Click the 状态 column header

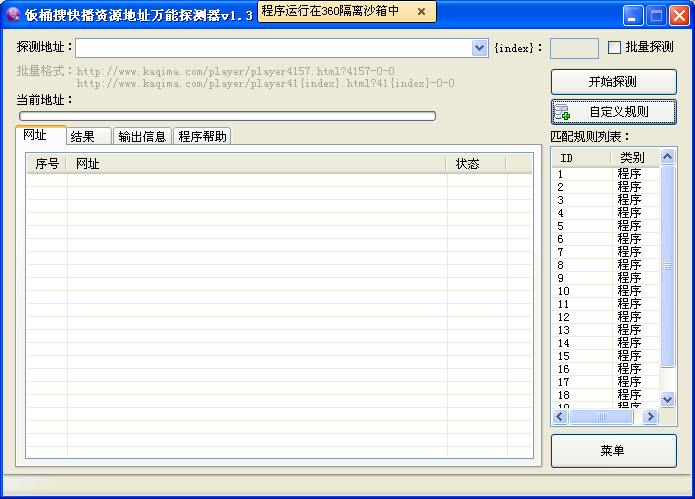click(x=476, y=164)
